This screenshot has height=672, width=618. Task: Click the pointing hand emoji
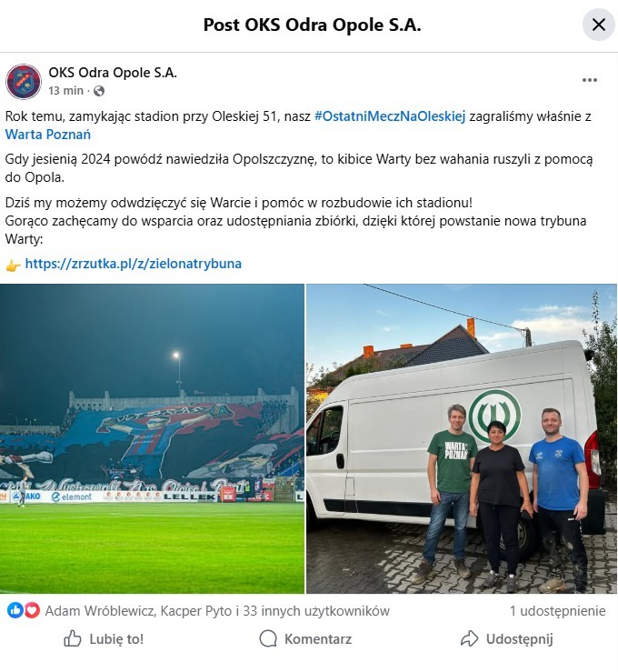pyautogui.click(x=13, y=266)
